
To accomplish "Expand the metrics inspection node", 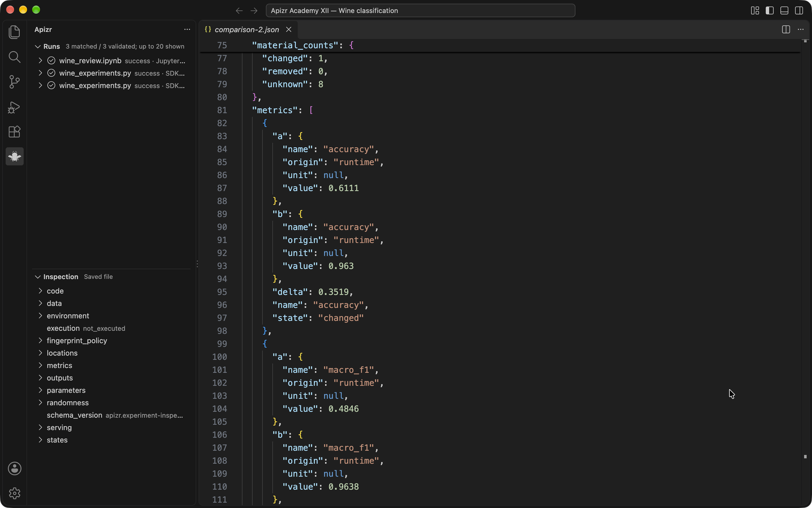I will (x=40, y=366).
